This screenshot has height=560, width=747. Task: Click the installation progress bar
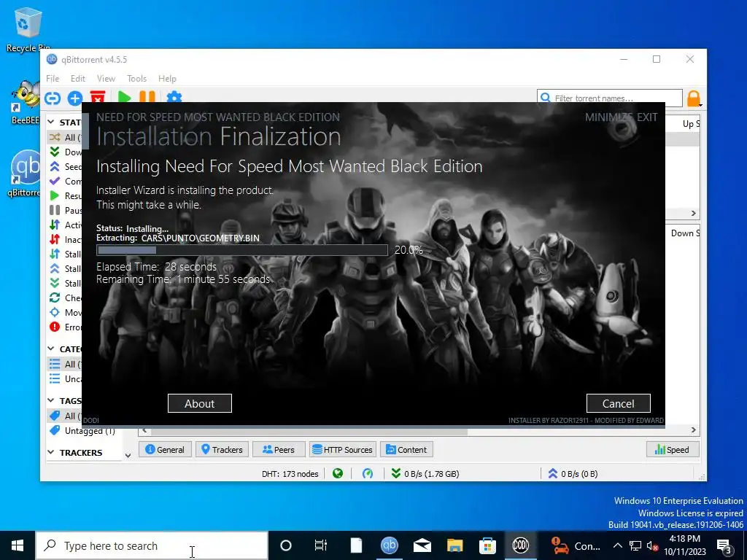point(242,250)
